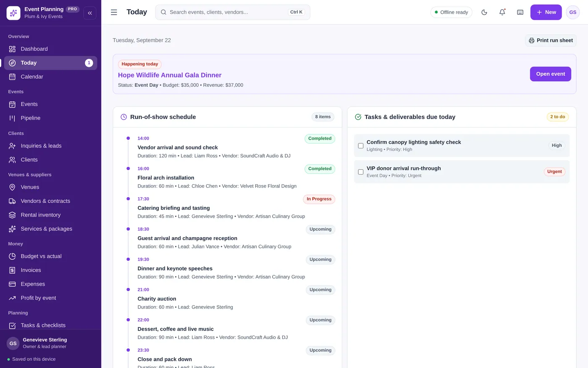
Task: Open keyboard shortcuts icon
Action: (520, 12)
